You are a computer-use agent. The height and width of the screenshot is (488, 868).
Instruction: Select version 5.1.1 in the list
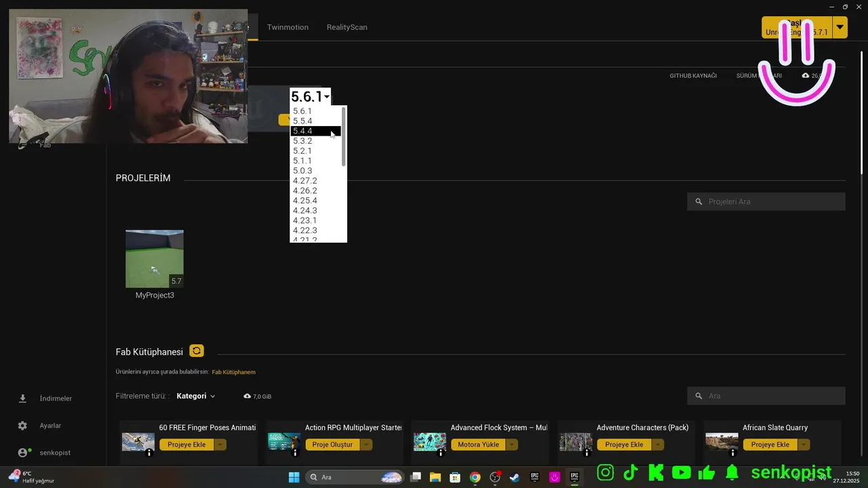tap(316, 161)
